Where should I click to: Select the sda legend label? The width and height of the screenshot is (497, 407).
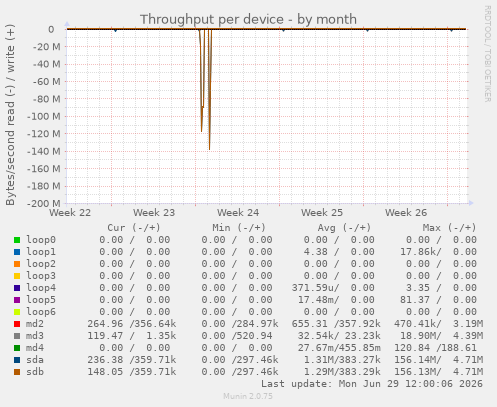coord(35,360)
